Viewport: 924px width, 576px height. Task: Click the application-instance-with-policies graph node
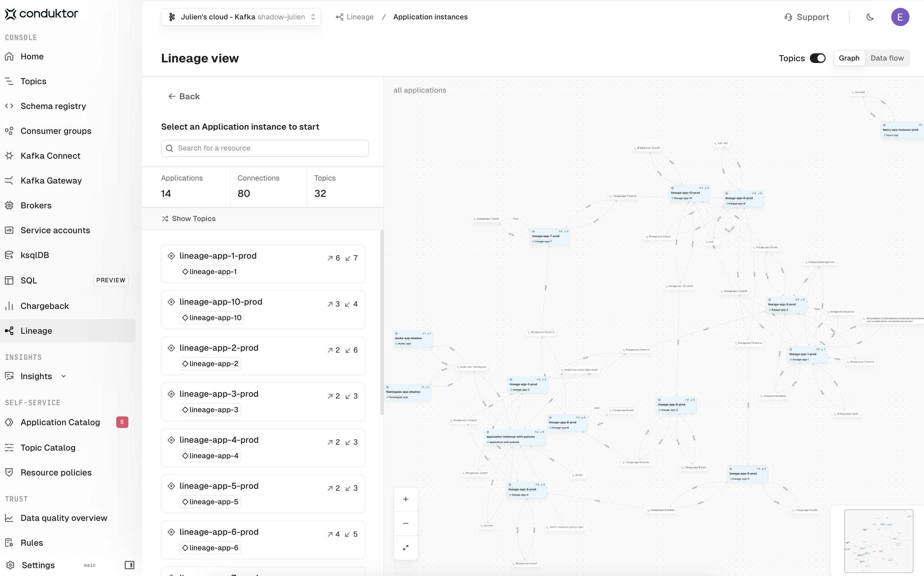click(x=516, y=437)
